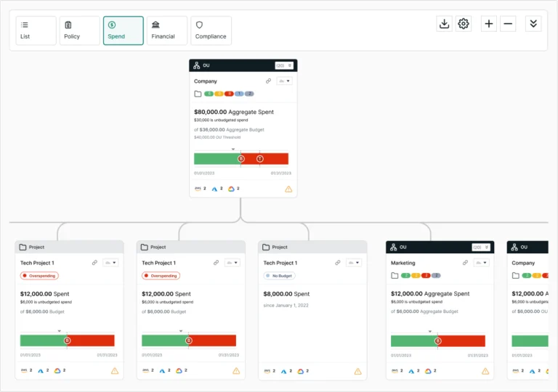
Task: Open the Policy tab
Action: (80, 30)
